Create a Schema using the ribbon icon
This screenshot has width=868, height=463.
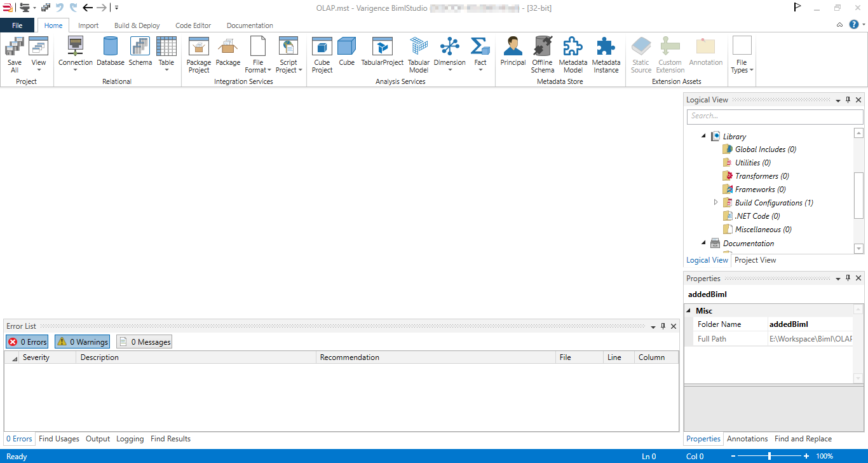140,52
